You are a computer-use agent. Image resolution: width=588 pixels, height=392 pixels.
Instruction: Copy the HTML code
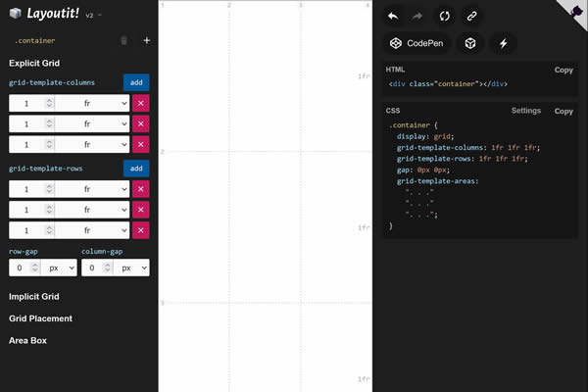pos(563,71)
